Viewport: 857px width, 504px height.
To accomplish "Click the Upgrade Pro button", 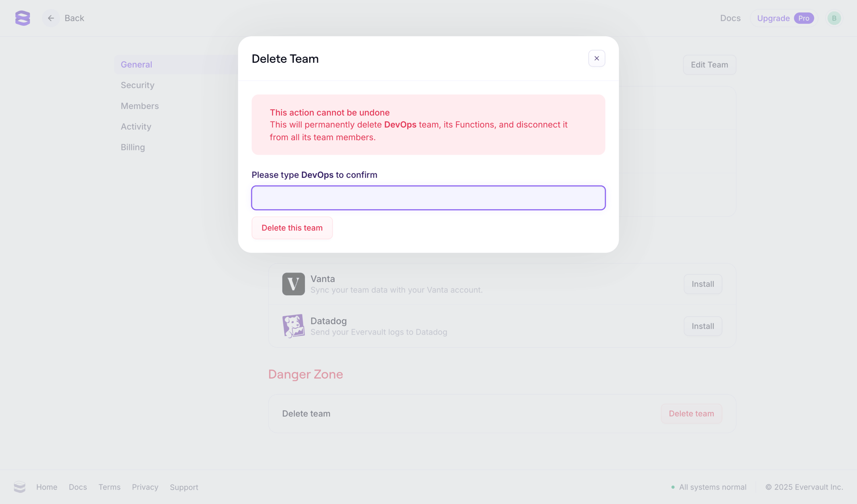I will pyautogui.click(x=783, y=18).
